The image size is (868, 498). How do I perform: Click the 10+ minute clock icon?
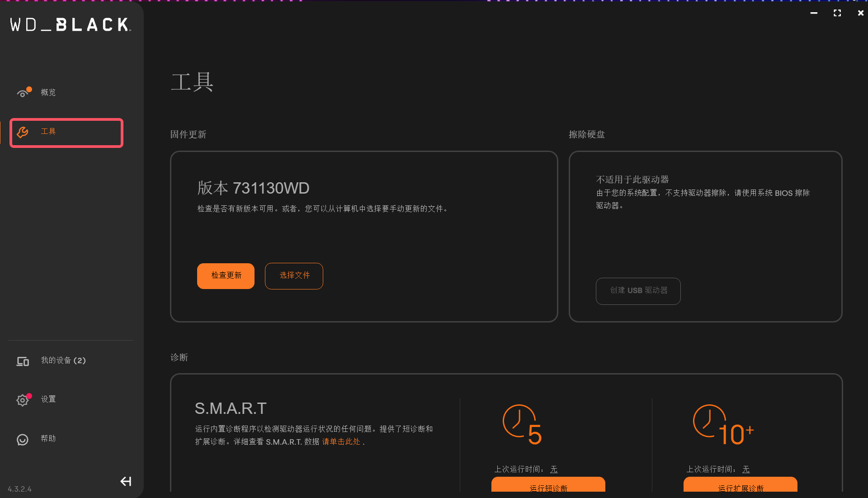pyautogui.click(x=723, y=424)
